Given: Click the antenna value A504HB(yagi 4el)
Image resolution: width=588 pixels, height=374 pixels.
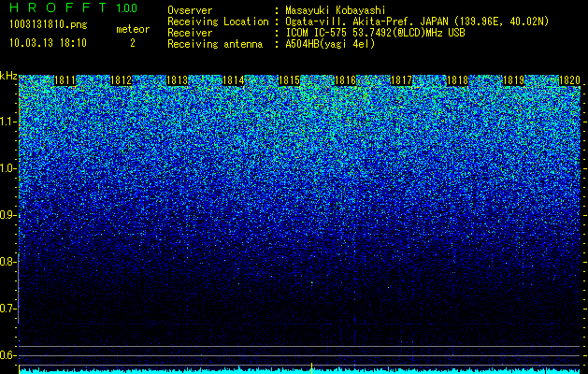Looking at the screenshot, I should click(x=330, y=44).
